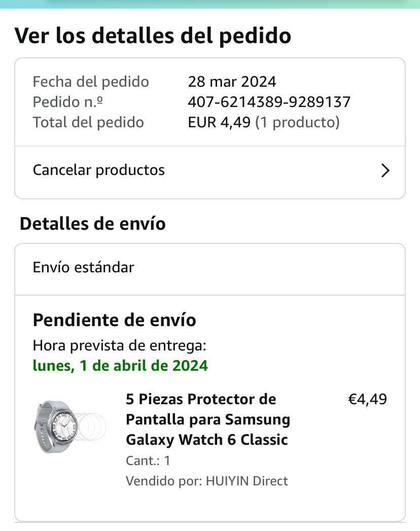
Task: Tap the Galaxy Watch product thumbnail
Action: (71, 426)
